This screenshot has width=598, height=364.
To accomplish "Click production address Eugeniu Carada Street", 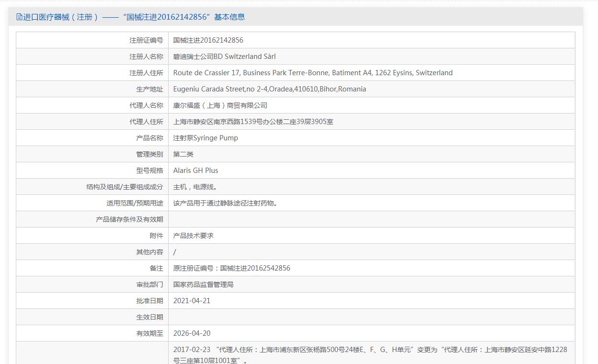I will (269, 89).
